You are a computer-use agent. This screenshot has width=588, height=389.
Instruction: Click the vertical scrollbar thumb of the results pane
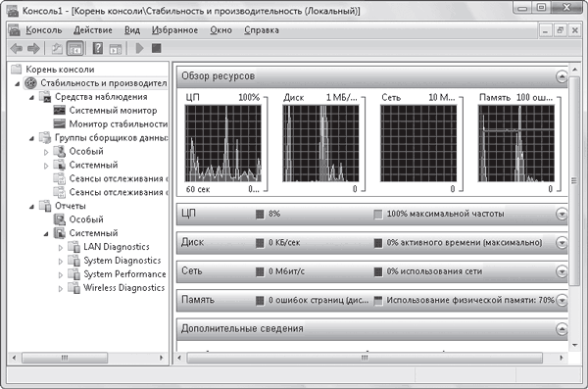pyautogui.click(x=574, y=181)
